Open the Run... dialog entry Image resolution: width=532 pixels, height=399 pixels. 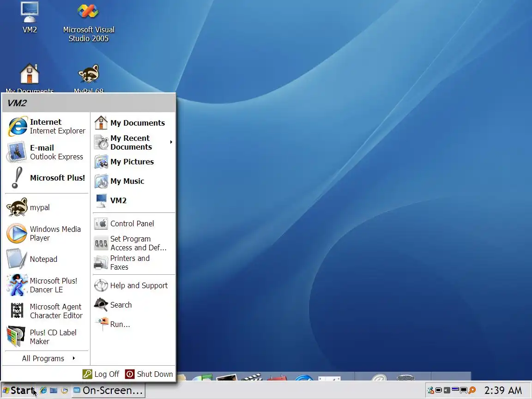tap(133, 324)
